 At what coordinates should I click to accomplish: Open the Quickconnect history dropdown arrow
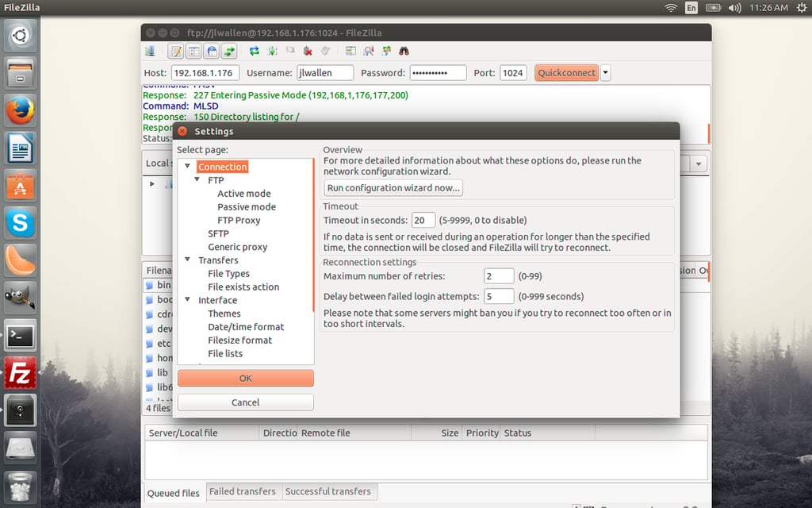pos(605,72)
